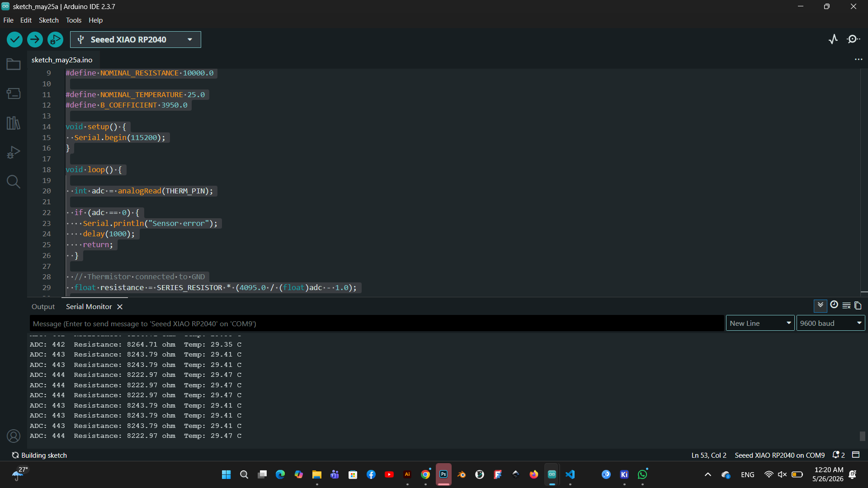Switch to the Output tab
This screenshot has width=868, height=488.
click(43, 307)
